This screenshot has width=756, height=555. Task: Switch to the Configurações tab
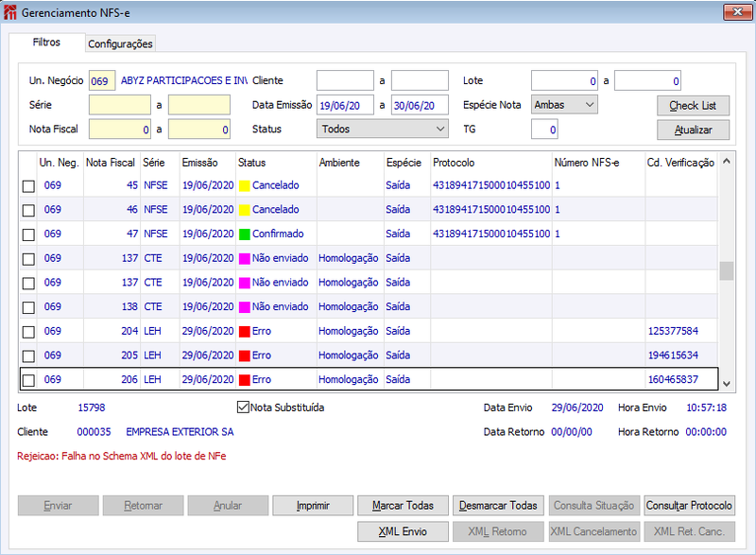(x=120, y=43)
